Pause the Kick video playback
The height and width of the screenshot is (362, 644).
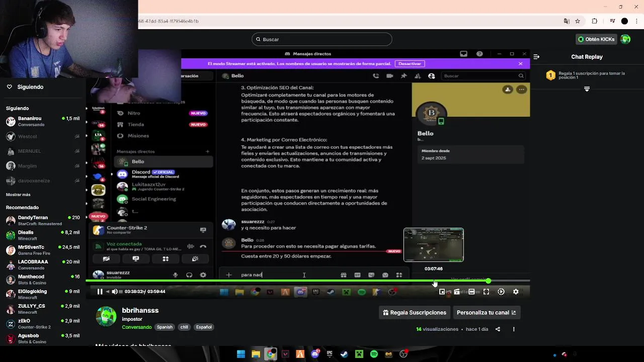pyautogui.click(x=100, y=292)
